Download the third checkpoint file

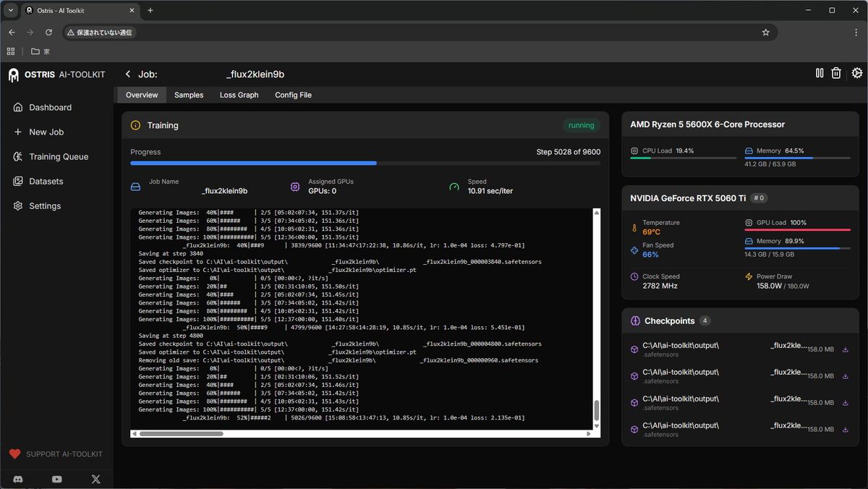[846, 403]
